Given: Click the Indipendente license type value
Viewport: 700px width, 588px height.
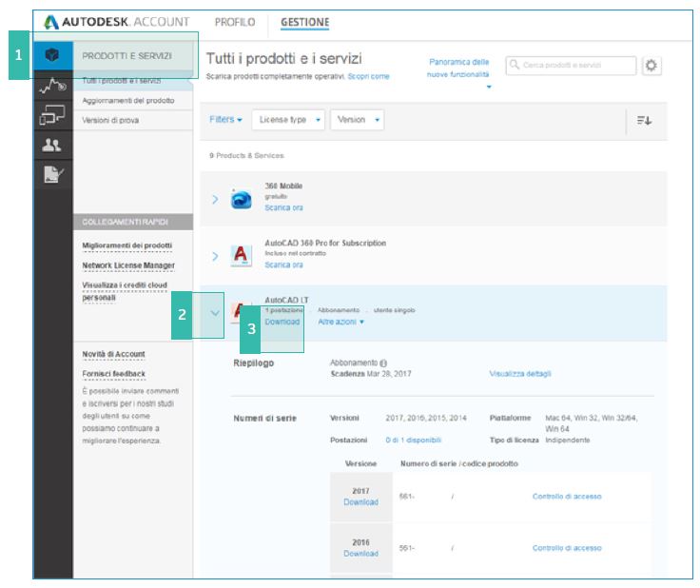Looking at the screenshot, I should tap(568, 440).
